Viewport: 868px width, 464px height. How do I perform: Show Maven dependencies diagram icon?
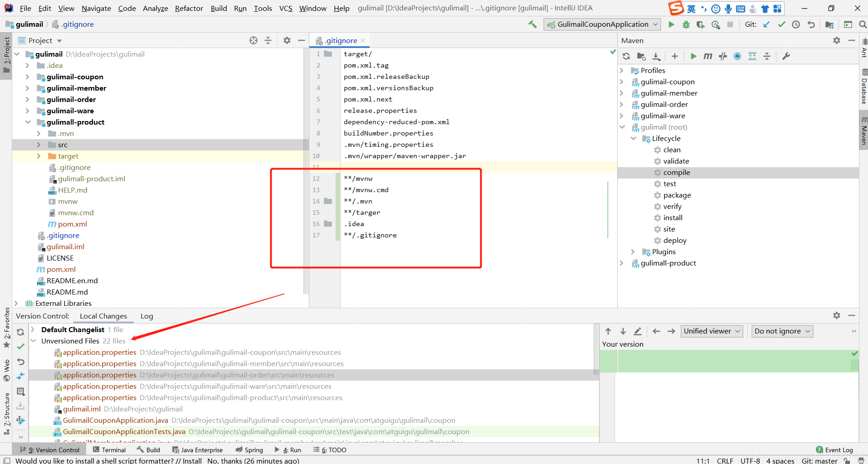[752, 56]
